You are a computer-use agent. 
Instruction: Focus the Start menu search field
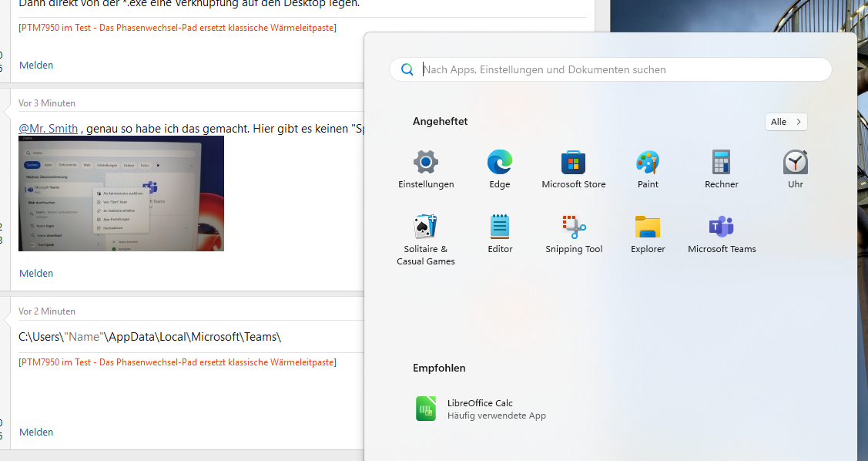pyautogui.click(x=611, y=69)
